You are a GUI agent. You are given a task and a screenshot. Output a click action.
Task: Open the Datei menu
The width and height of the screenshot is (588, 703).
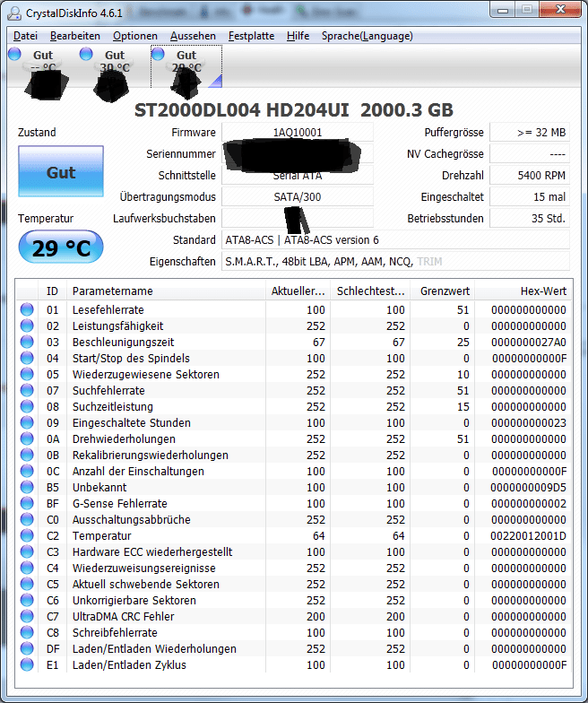click(x=25, y=36)
